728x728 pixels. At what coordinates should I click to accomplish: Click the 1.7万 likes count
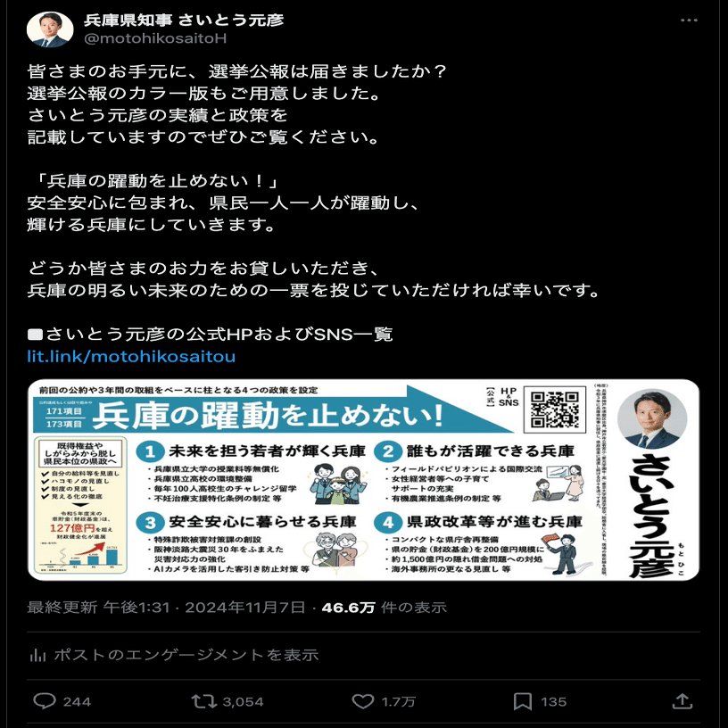click(398, 701)
